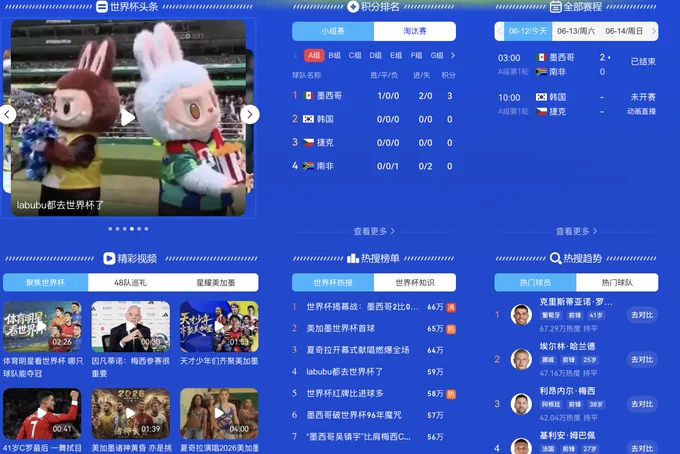Image resolution: width=680 pixels, height=454 pixels.
Task: Play video 因凡蒂诺：梅西参赛很重要
Action: (131, 327)
